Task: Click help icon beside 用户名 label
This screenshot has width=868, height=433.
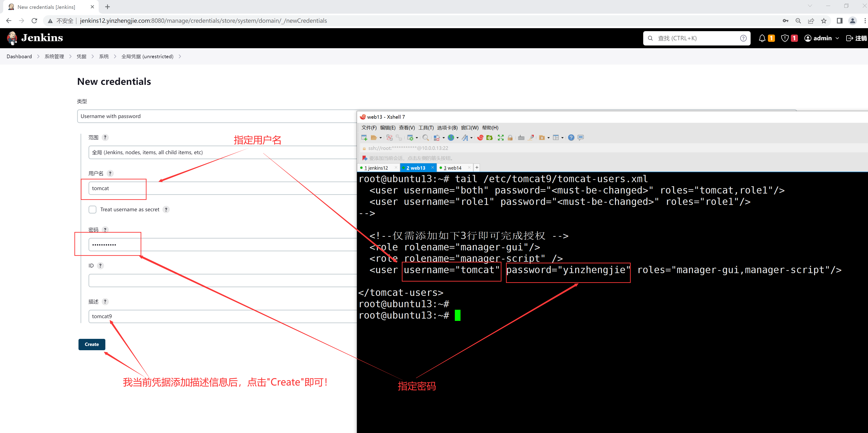Action: click(110, 173)
